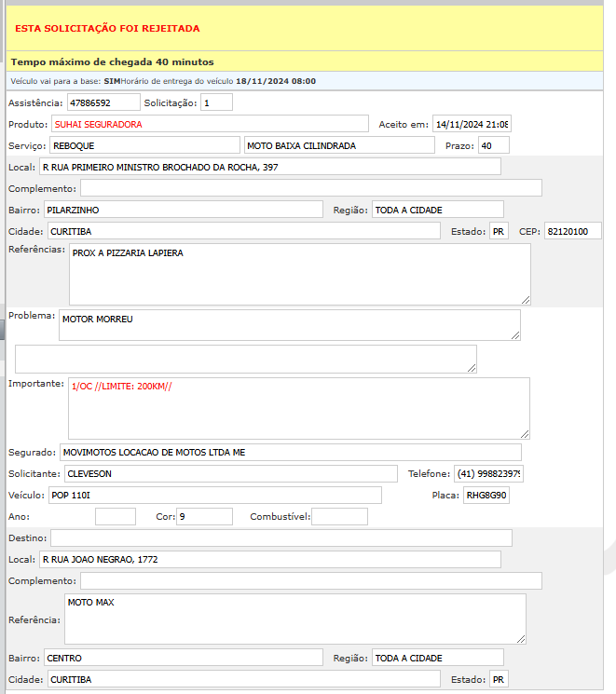
Task: Grab the resize handle of the Importante text area
Action: click(x=525, y=433)
